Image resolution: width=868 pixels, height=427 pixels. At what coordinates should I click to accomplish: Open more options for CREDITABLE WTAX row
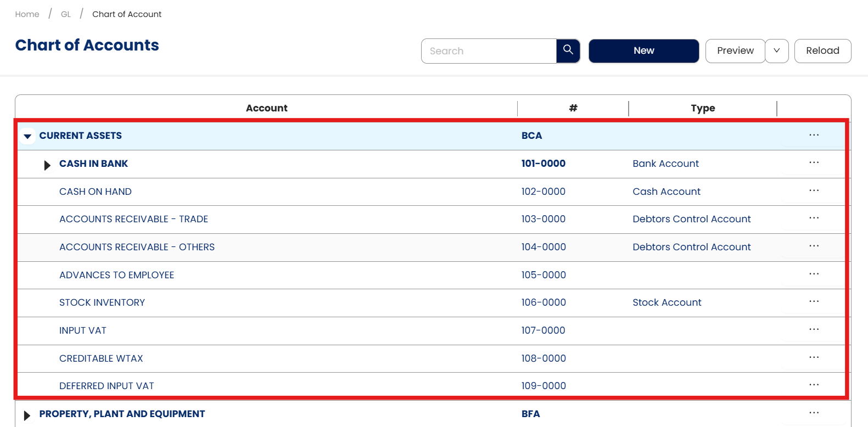[814, 358]
